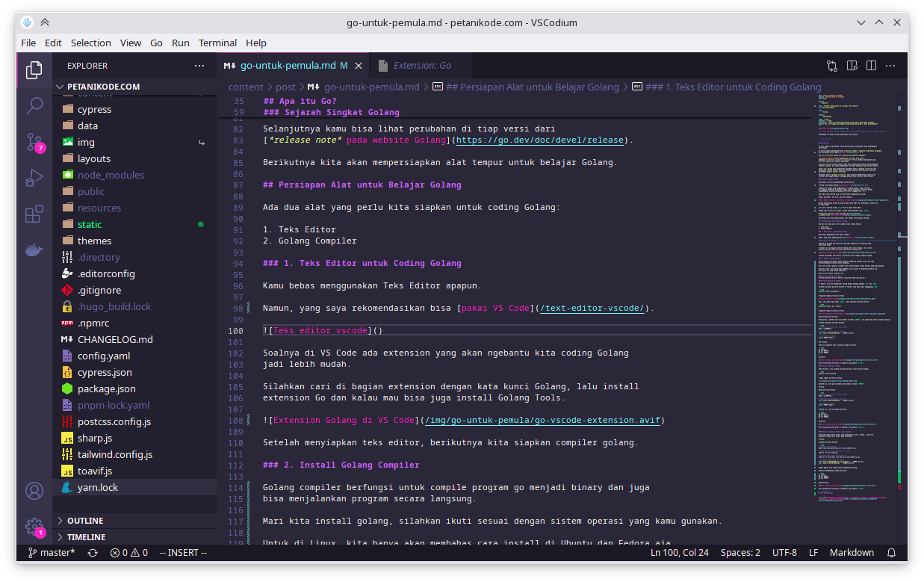The width and height of the screenshot is (924, 582).
Task: Click the master* branch in status bar
Action: click(52, 553)
